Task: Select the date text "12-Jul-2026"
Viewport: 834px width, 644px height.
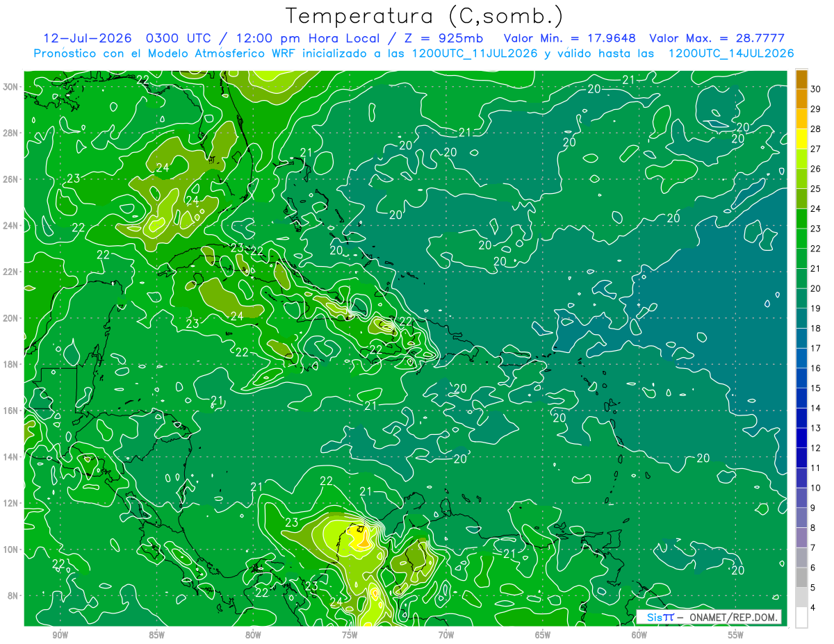Action: coord(88,38)
